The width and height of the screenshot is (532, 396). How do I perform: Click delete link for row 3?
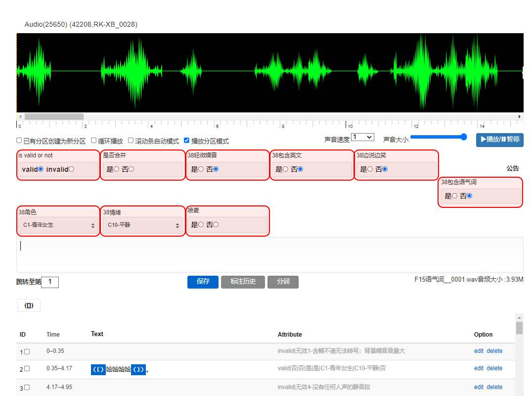pos(494,387)
